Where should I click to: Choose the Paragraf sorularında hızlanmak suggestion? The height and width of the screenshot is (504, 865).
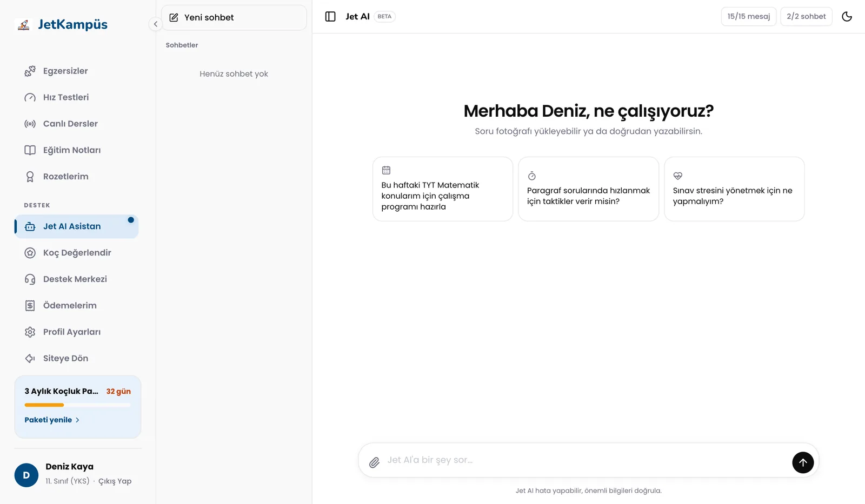[x=589, y=189]
